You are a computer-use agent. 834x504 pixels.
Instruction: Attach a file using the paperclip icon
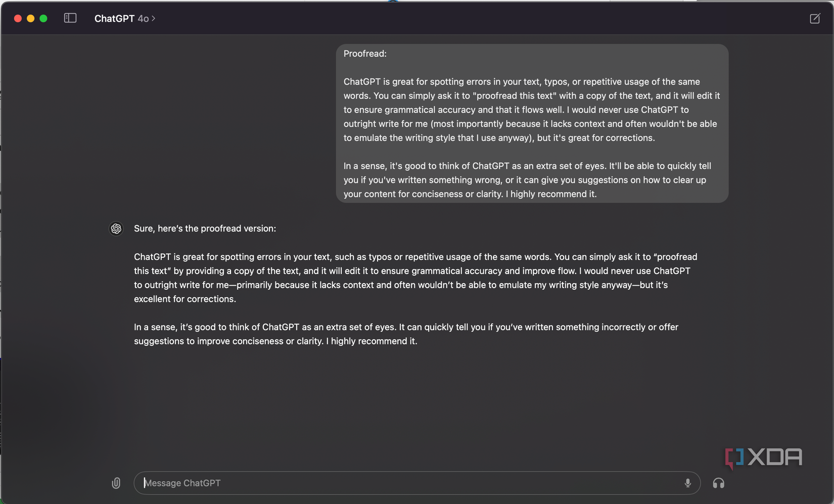[x=116, y=483]
